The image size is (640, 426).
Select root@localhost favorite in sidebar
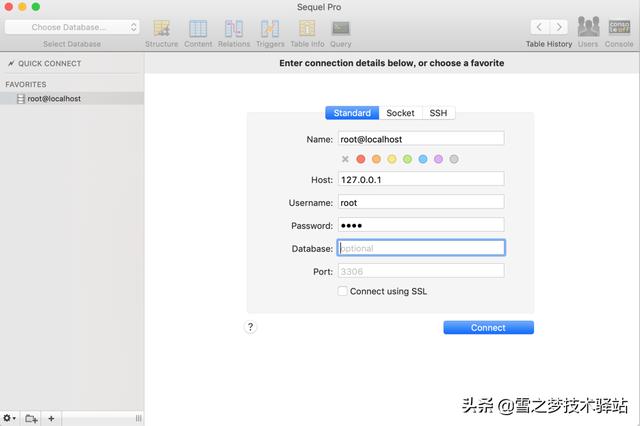point(72,99)
